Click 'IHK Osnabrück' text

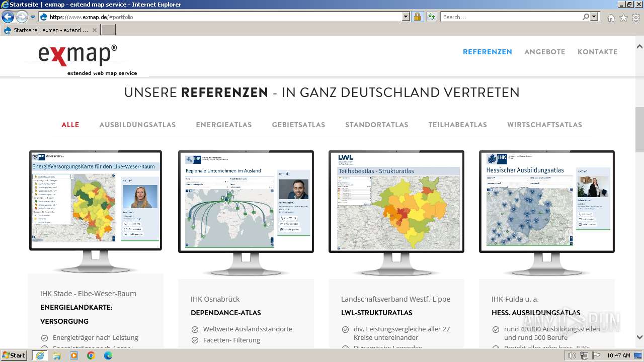(x=215, y=299)
